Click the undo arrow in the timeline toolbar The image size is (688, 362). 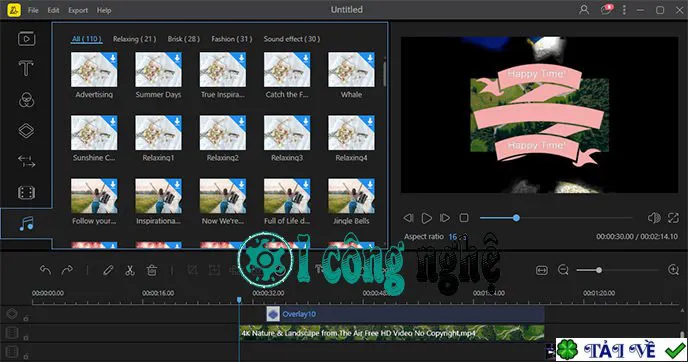point(46,270)
